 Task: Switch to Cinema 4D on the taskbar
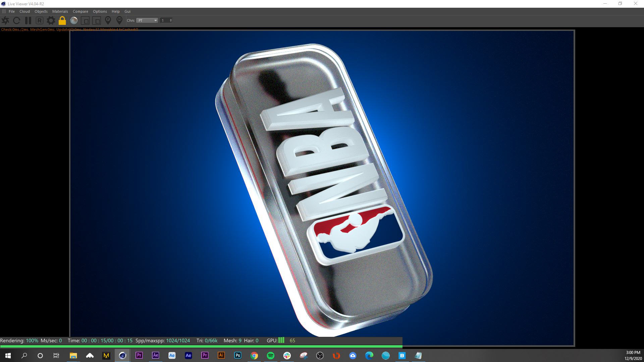click(x=122, y=355)
